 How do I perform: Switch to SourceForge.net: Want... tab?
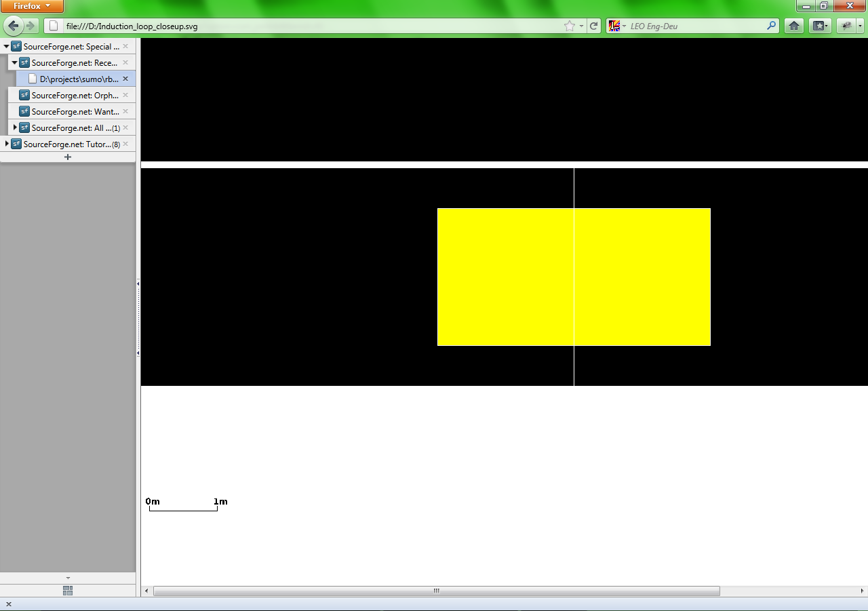coord(75,112)
